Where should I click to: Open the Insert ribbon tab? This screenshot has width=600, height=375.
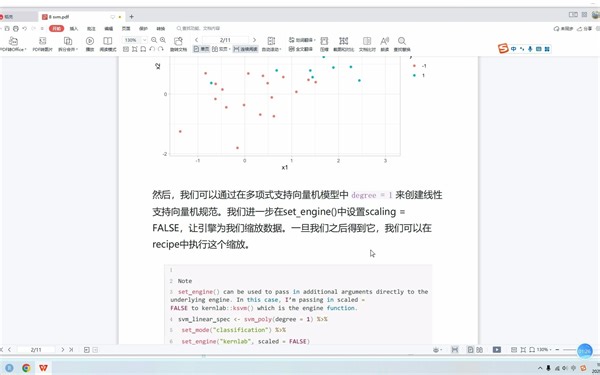point(74,29)
